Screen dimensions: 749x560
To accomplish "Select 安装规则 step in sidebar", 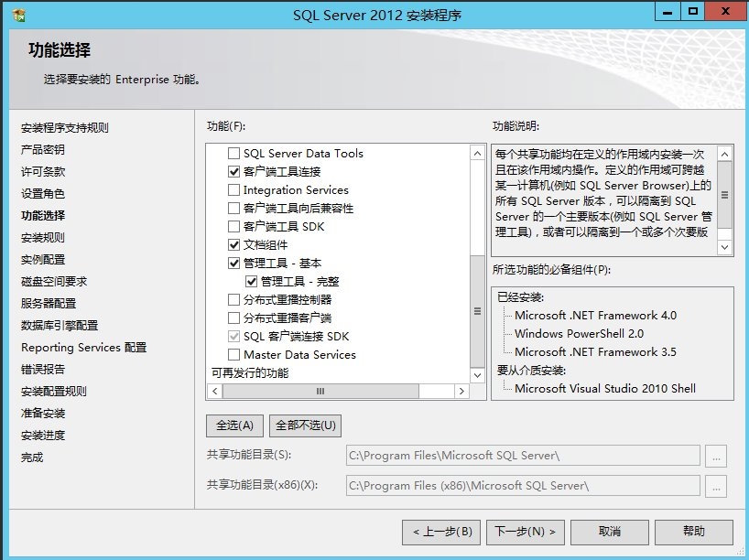I will [42, 237].
